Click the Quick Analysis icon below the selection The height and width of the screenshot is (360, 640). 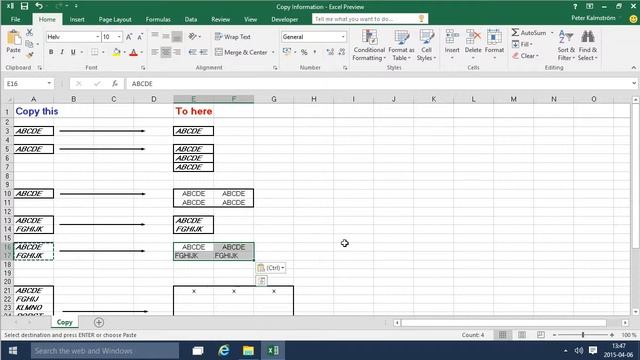tap(262, 280)
